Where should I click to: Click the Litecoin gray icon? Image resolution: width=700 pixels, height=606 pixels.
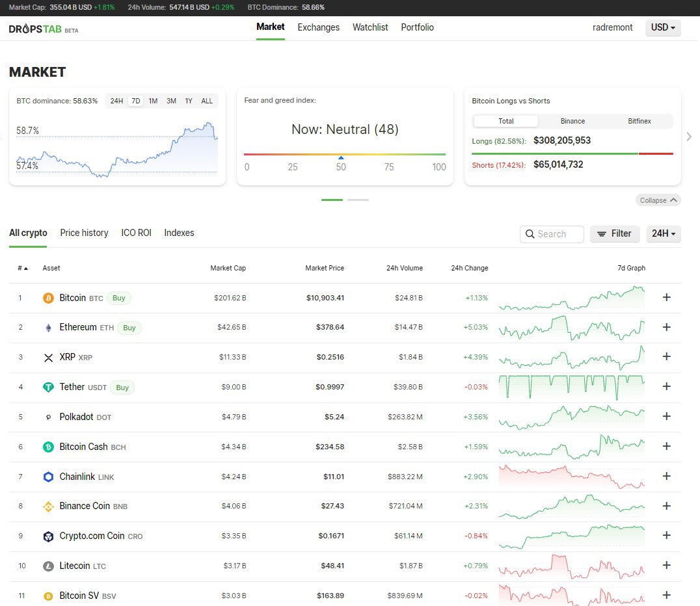pyautogui.click(x=48, y=566)
